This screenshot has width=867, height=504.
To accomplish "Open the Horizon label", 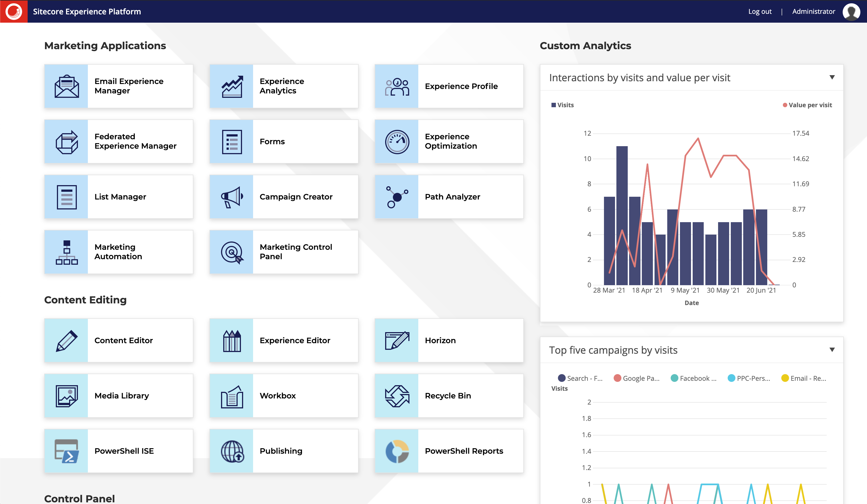I will pos(440,340).
